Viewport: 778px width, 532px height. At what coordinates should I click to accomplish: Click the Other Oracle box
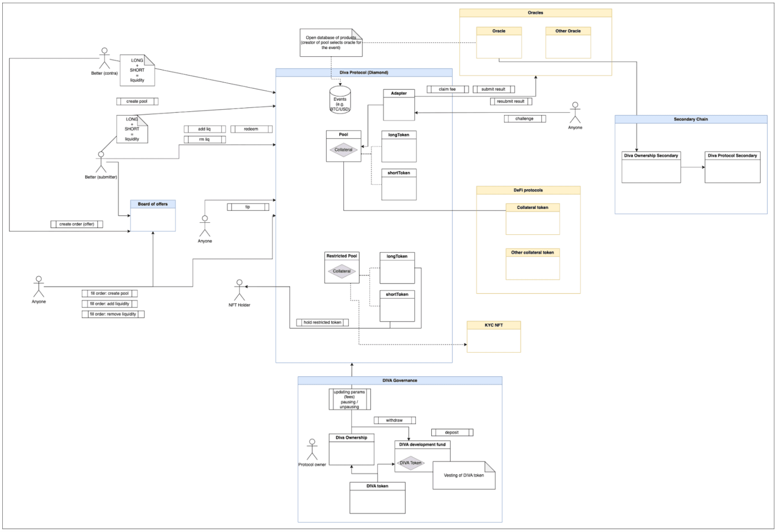(x=568, y=43)
